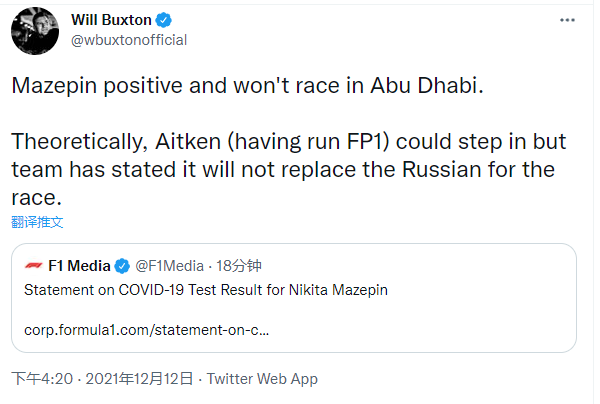
Task: Click Will Buxton's blue verified badge
Action: (x=165, y=20)
